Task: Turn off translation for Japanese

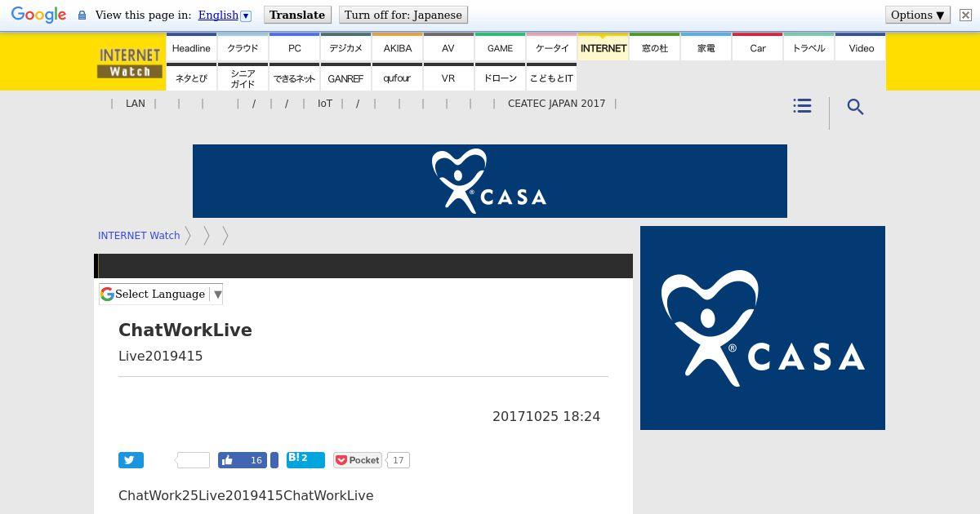Action: pos(403,15)
